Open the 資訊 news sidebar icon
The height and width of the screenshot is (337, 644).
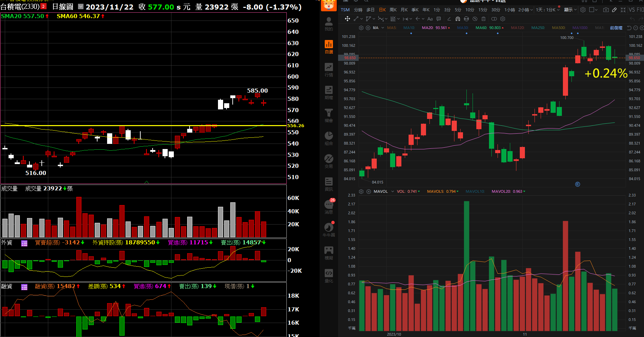(x=329, y=184)
